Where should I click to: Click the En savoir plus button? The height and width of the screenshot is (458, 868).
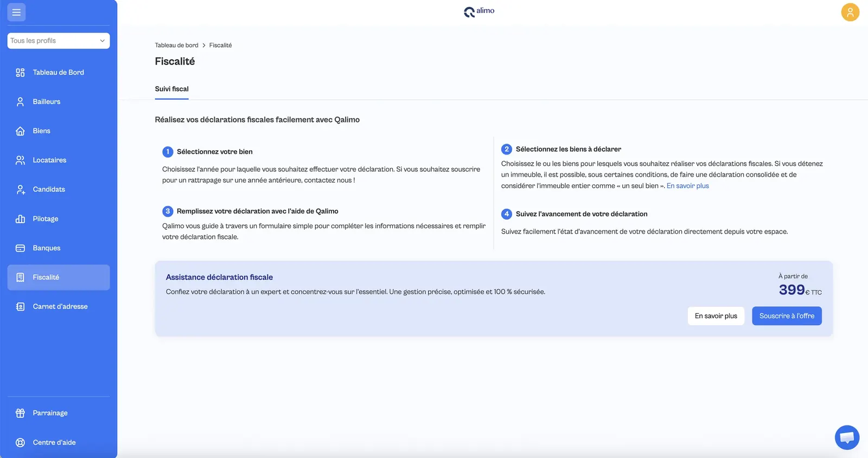point(716,316)
